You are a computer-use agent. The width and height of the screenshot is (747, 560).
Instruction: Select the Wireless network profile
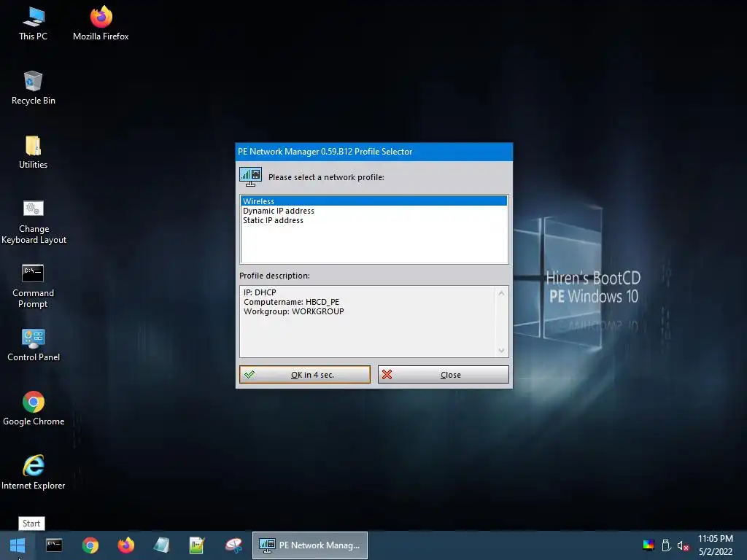(373, 201)
